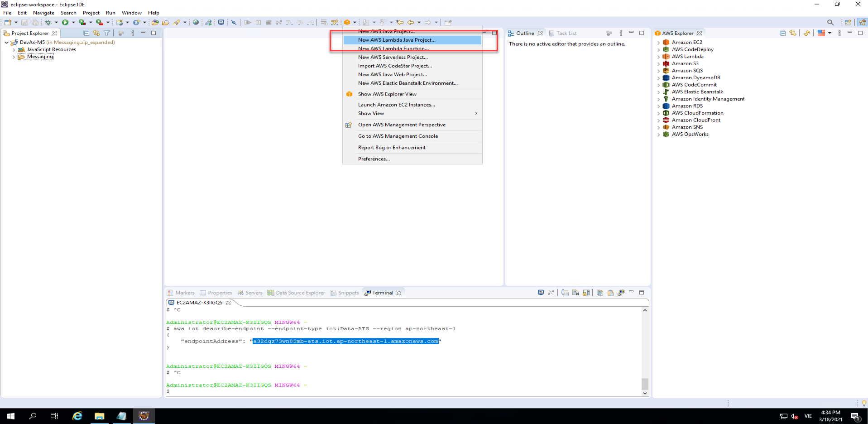Click the green Run button in the toolbar

click(x=65, y=22)
